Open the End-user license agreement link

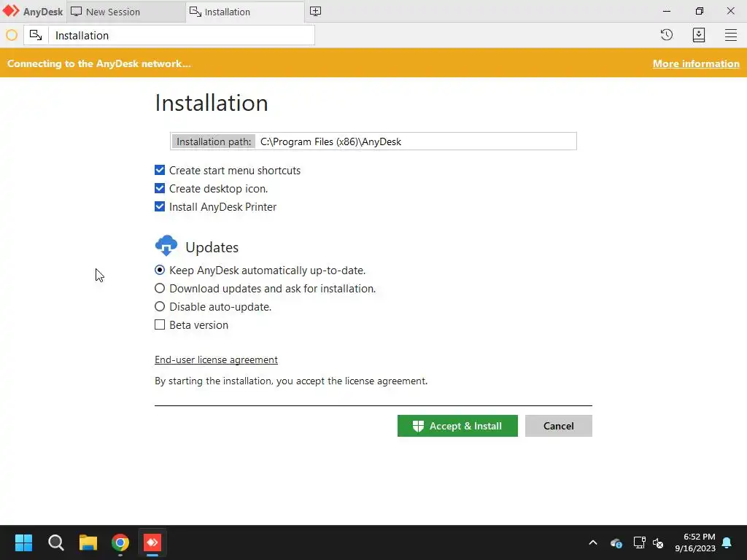coord(216,359)
